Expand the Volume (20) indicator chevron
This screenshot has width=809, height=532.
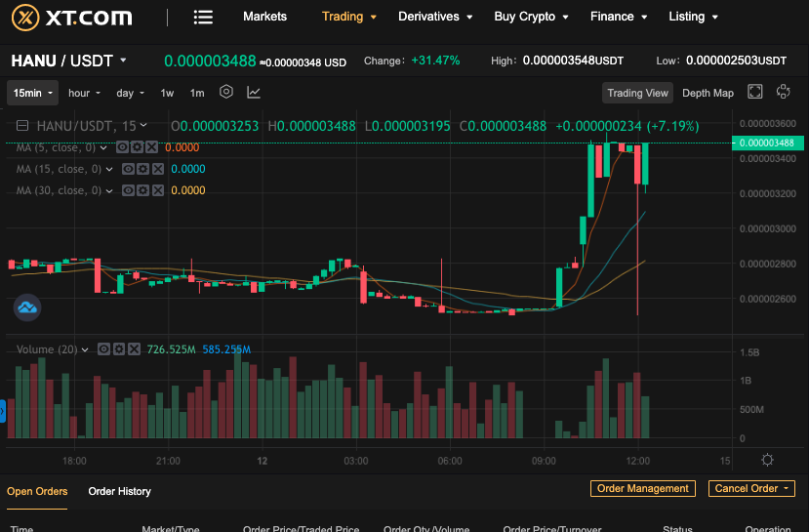[x=85, y=349]
